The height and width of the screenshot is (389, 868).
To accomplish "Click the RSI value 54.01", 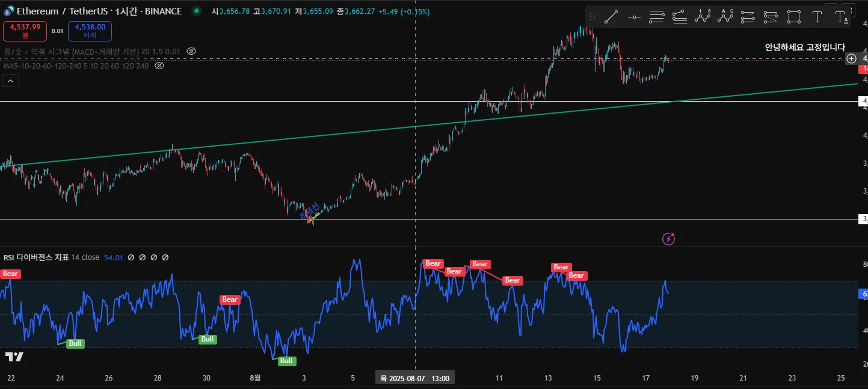I will click(x=114, y=257).
